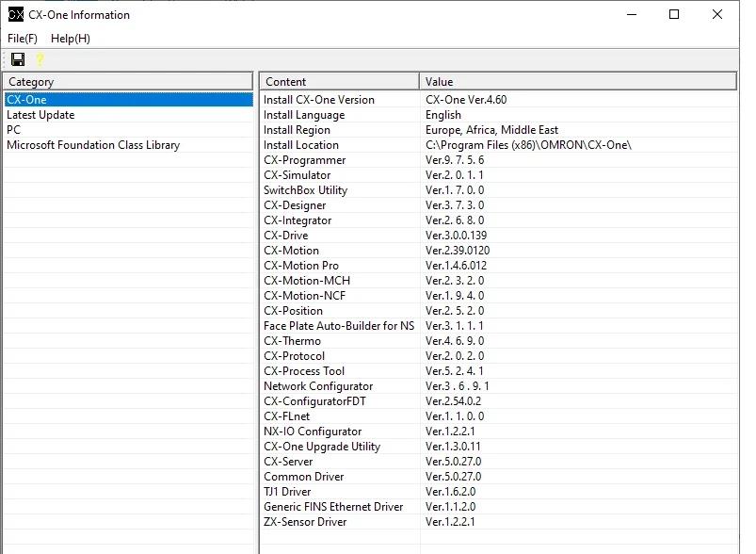Select the CX-Programmer row
This screenshot has width=756, height=554.
305,160
